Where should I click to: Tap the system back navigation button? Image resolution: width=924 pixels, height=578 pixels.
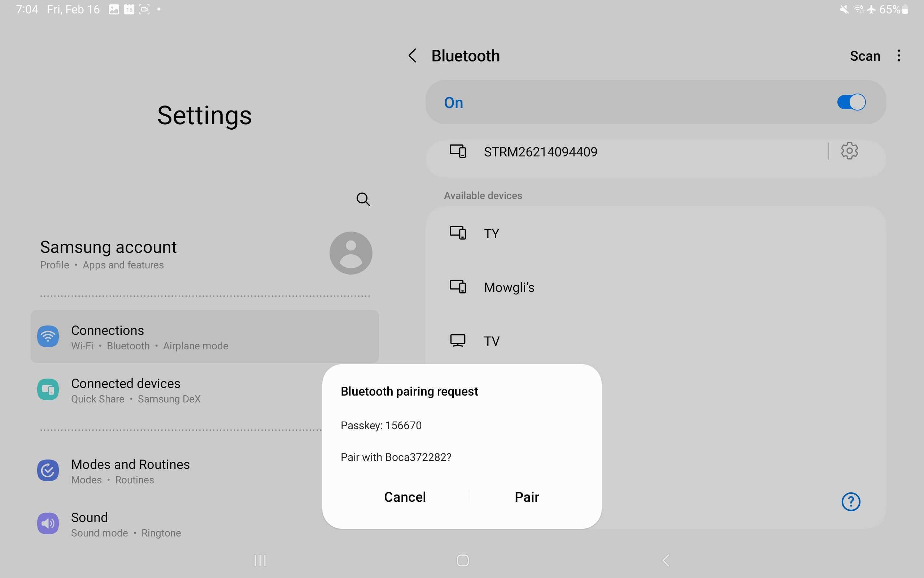[666, 560]
